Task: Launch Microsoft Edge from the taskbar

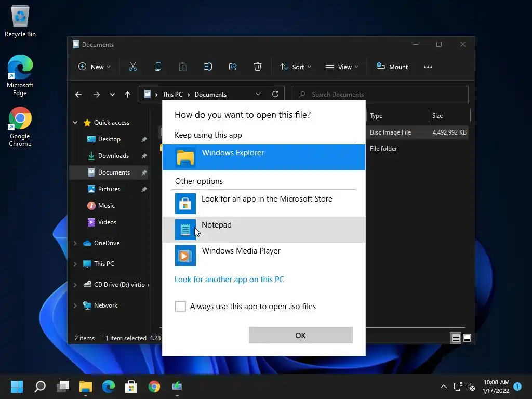Action: tap(109, 387)
